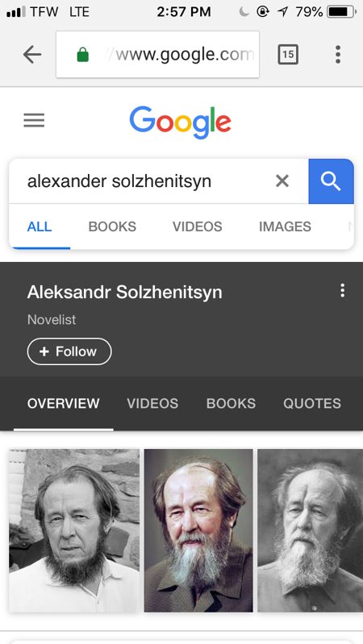
Task: Switch to the IMAGES search tab
Action: coord(285,226)
